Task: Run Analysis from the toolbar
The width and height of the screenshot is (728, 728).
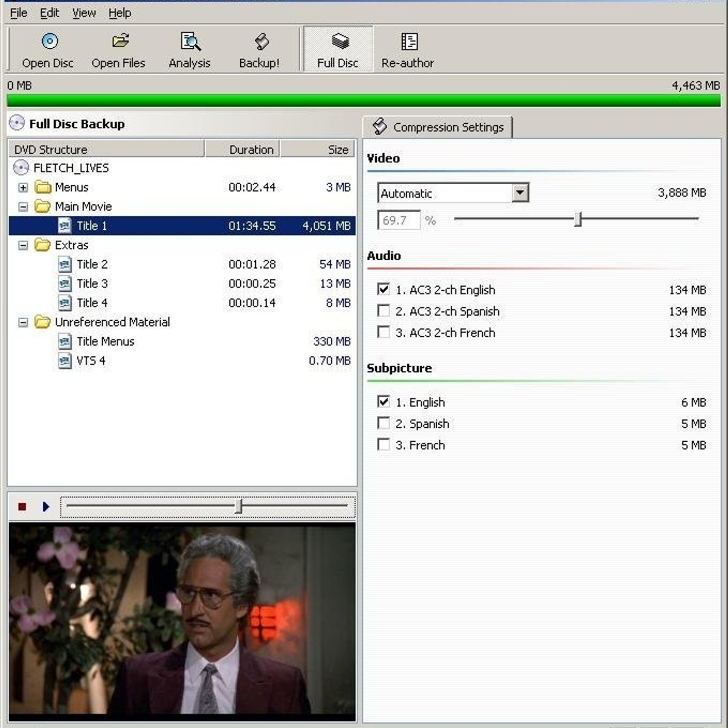Action: pyautogui.click(x=190, y=49)
